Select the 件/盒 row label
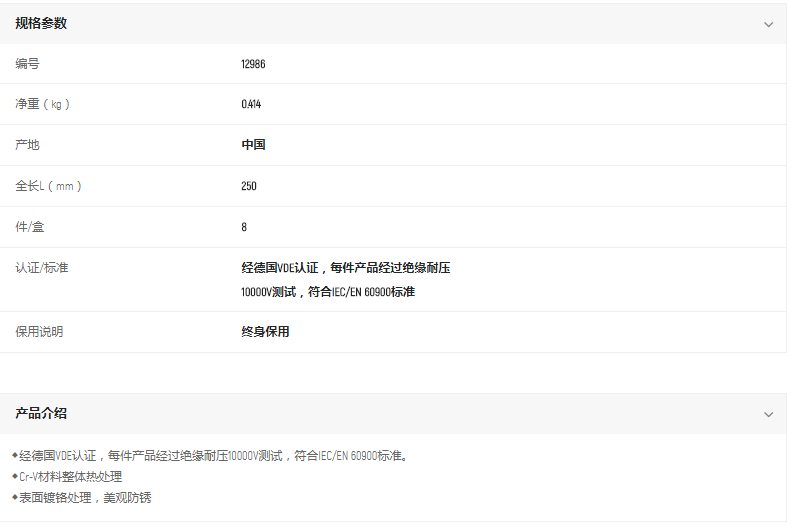 click(x=30, y=227)
